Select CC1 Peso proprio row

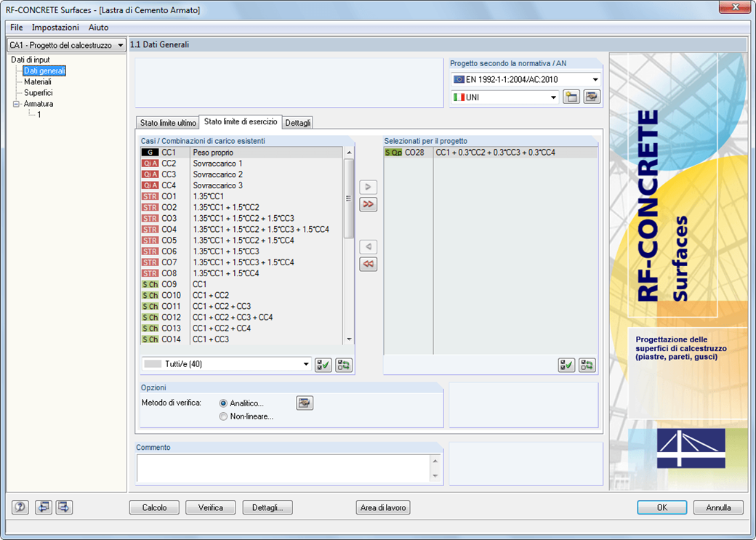[241, 153]
